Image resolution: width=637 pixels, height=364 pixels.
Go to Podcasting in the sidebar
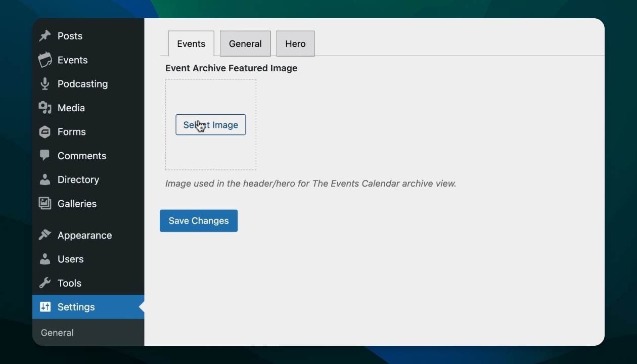click(x=82, y=84)
